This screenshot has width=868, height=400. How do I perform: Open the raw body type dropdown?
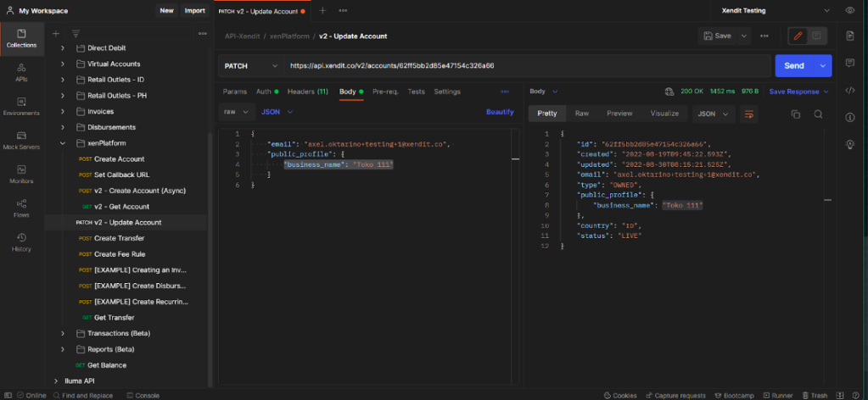click(x=237, y=112)
